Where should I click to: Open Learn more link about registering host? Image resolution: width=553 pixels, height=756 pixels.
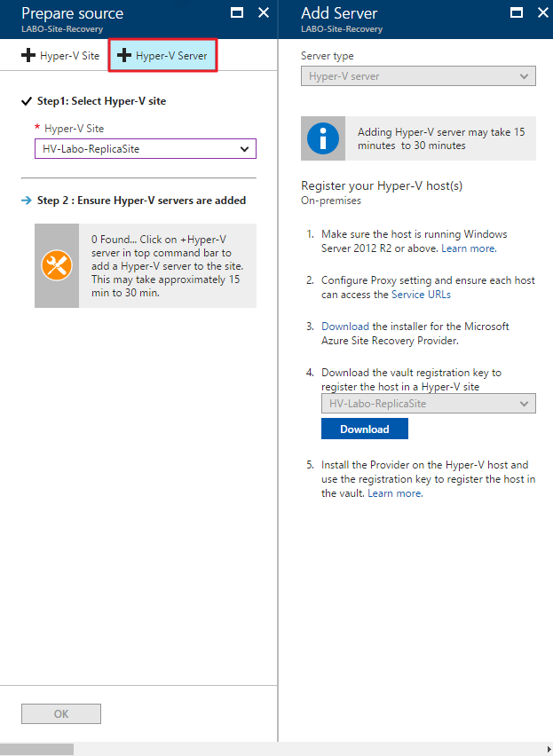tap(395, 493)
